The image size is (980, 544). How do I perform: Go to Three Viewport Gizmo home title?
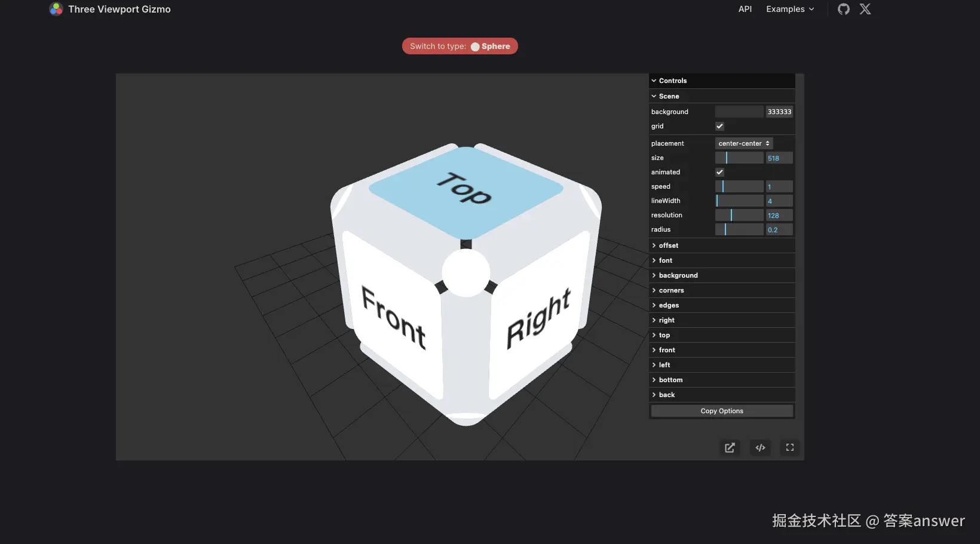click(120, 9)
